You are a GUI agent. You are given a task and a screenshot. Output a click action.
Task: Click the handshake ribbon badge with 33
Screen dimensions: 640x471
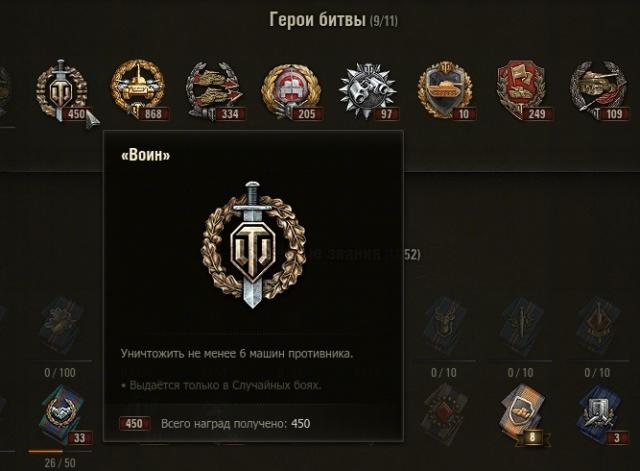62,414
